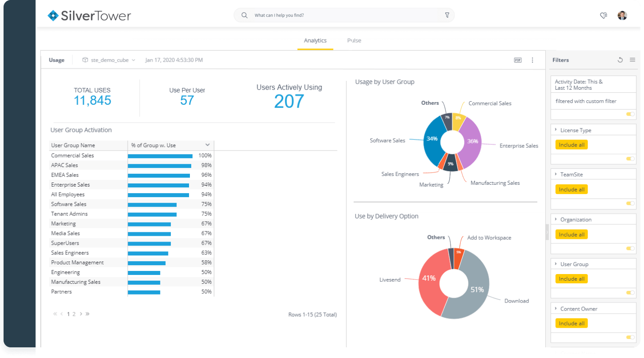Image resolution: width=644 pixels, height=358 pixels.
Task: Switch to the Pulse tab
Action: tap(354, 40)
